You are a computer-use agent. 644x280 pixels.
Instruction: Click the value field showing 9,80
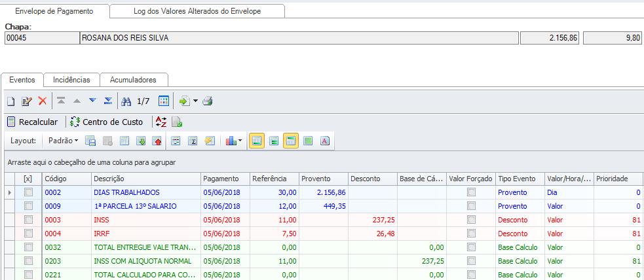613,38
